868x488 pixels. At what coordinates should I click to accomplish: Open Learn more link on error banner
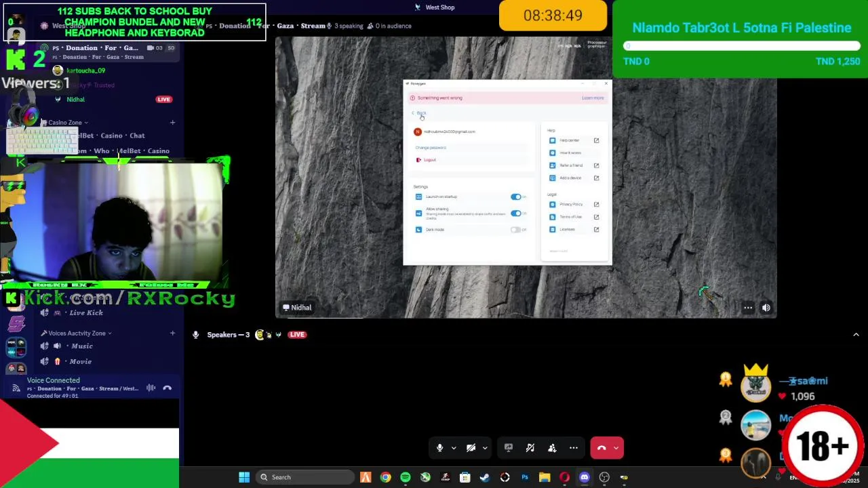[x=593, y=98]
